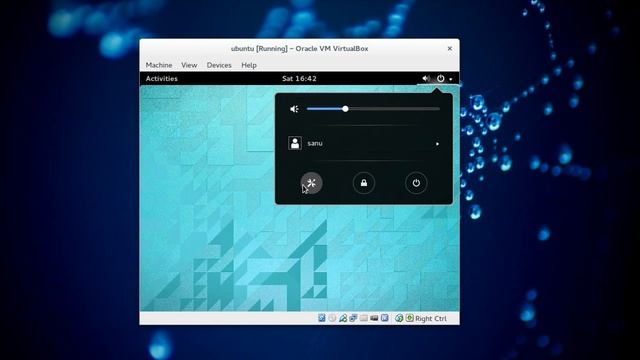Click the unfilled part of volume slider
Image resolution: width=640 pixels, height=360 pixels.
(x=394, y=109)
